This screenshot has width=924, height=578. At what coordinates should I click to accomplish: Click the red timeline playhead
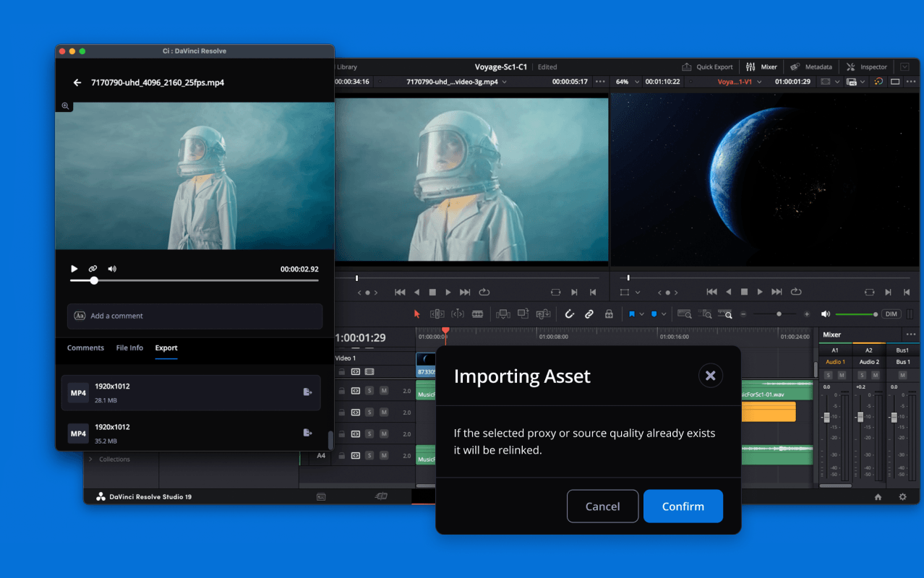point(445,331)
